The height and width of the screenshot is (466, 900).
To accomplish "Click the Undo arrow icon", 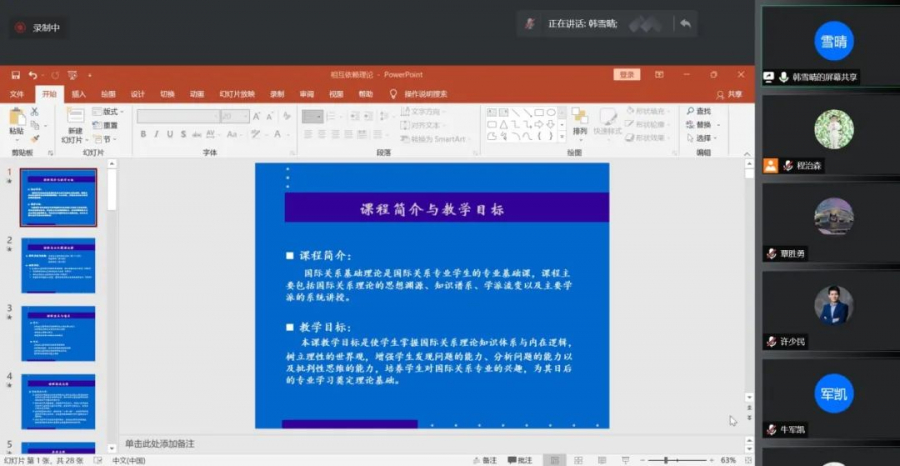I will [x=33, y=75].
